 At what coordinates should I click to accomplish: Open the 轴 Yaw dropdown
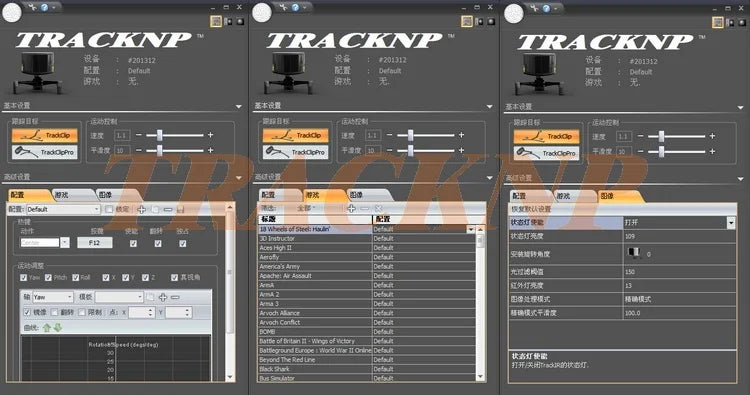coord(53,297)
